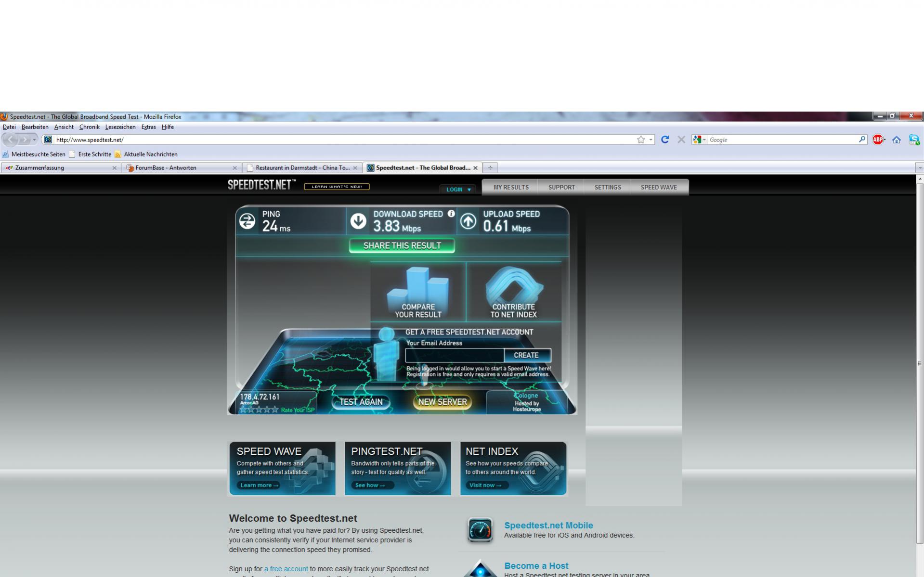Open the Settings tab

tap(608, 188)
